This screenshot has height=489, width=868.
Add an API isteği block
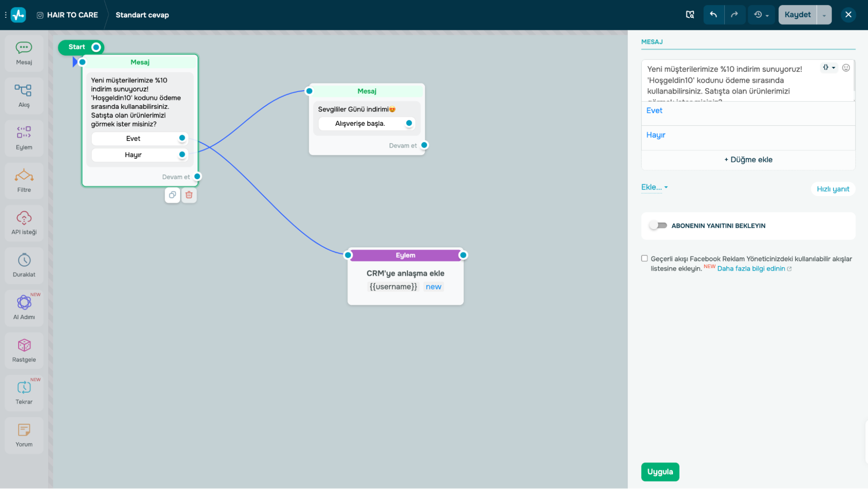[24, 223]
